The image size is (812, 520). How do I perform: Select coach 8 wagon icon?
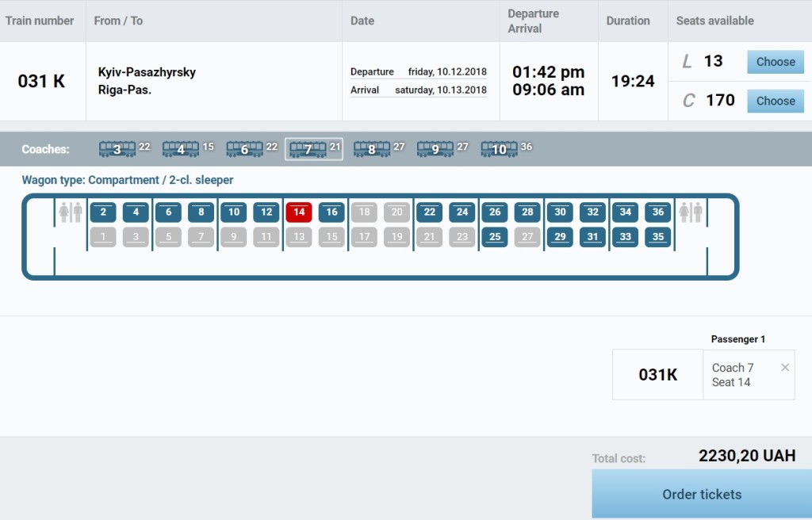[372, 149]
